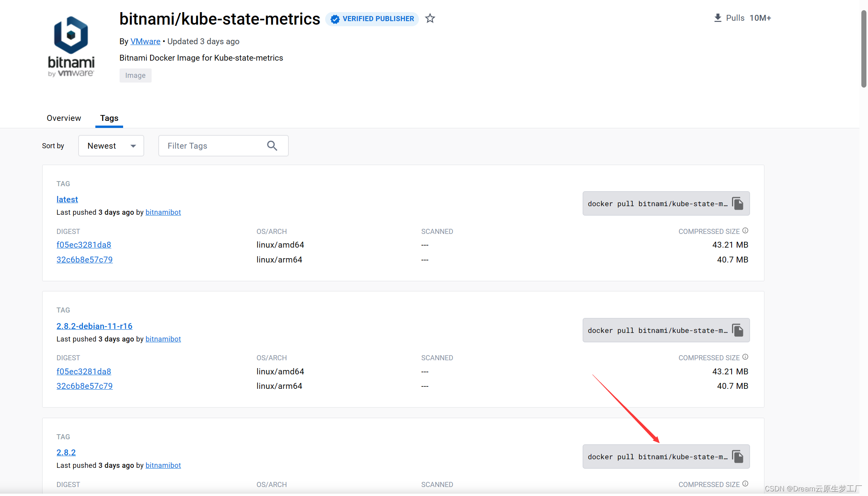Open arm64 digest 32c6b8e57c79 under debian-11-r16
The image size is (868, 496).
pos(84,386)
